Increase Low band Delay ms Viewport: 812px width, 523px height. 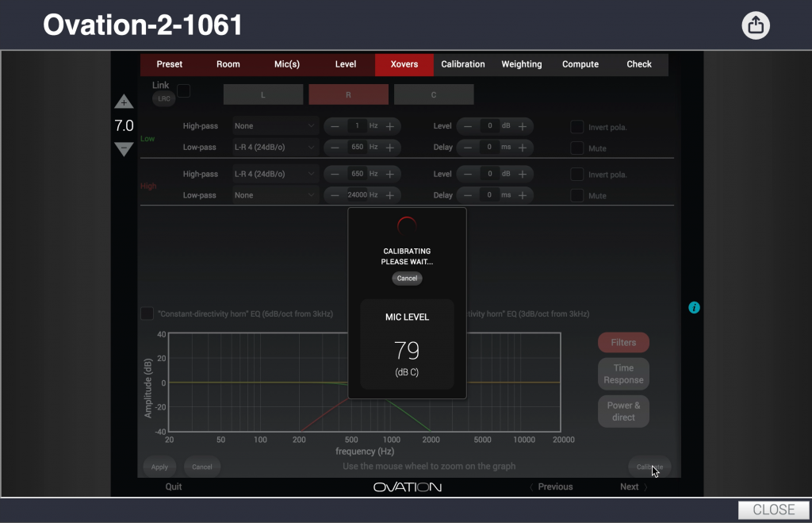523,148
